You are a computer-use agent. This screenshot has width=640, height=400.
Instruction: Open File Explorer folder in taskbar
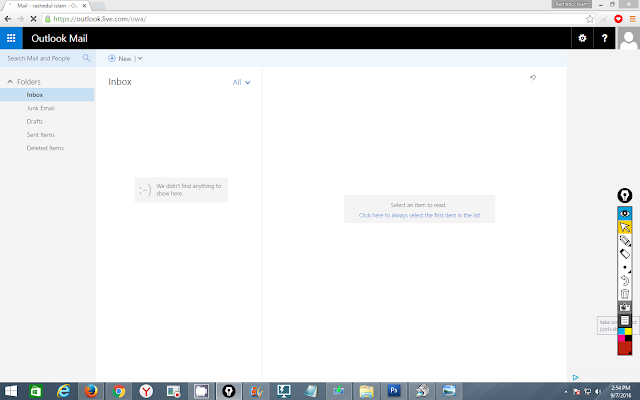(x=367, y=391)
